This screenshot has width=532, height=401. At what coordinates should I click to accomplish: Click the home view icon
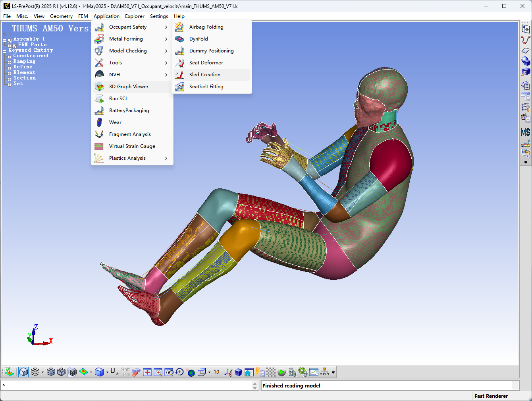249,372
